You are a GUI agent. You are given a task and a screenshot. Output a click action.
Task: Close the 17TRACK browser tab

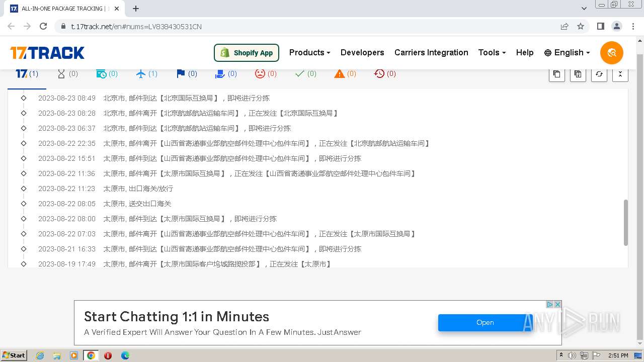click(x=117, y=9)
